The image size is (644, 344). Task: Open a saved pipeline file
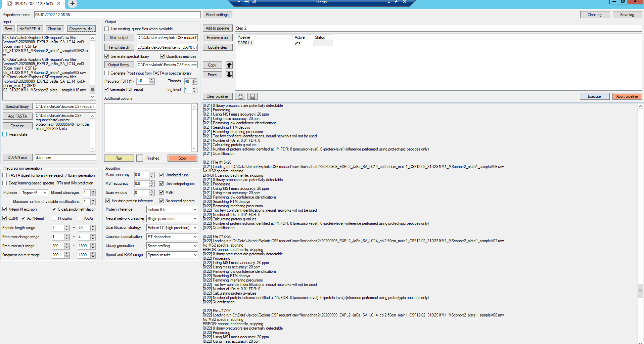point(240,96)
